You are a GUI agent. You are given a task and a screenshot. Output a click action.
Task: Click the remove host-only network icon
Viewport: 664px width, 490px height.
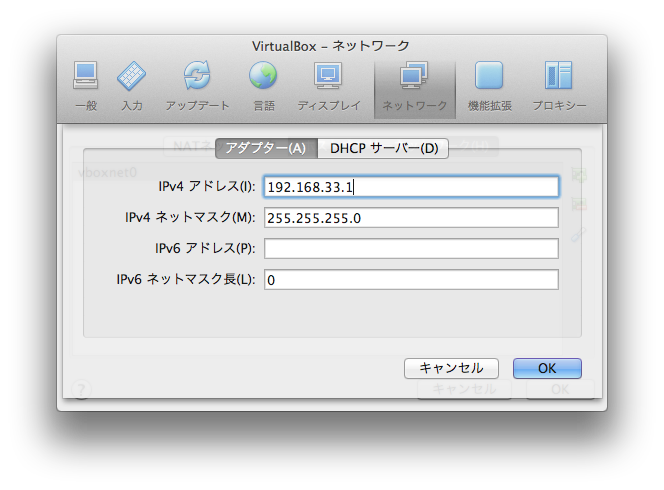pyautogui.click(x=579, y=204)
